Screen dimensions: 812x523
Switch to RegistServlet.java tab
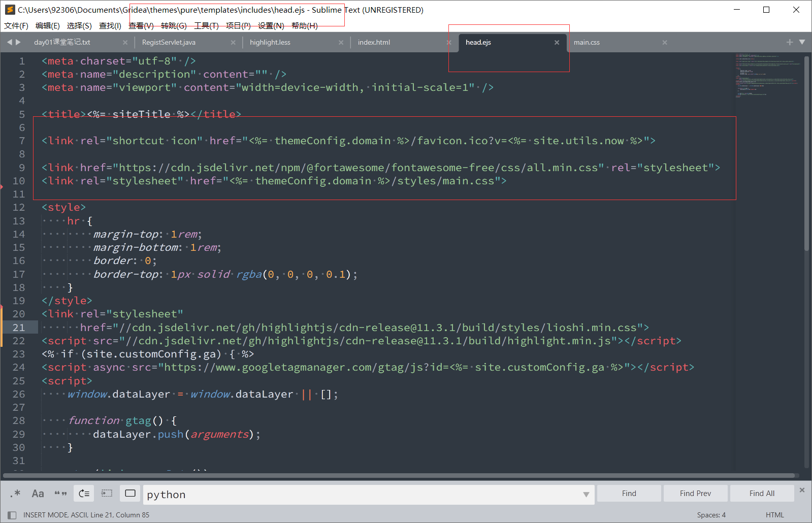click(169, 42)
